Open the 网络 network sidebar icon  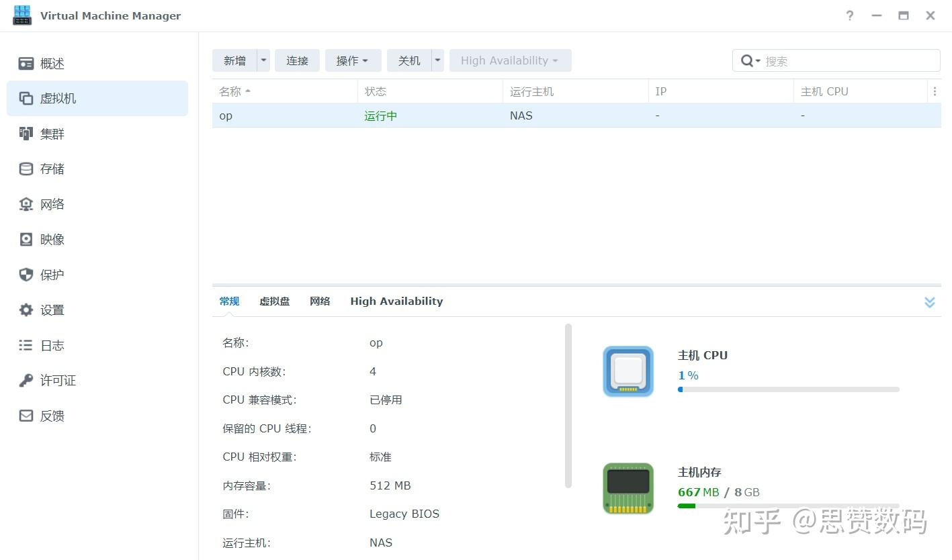(26, 204)
